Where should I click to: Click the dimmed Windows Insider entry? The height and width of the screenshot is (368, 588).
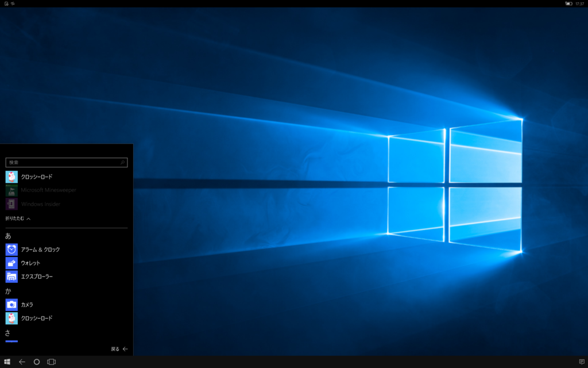67,204
